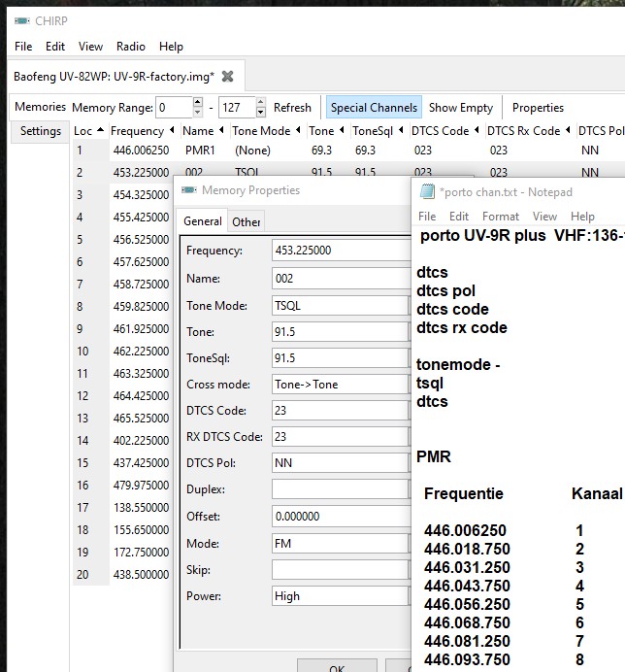Click the ToneSql column header arrow

tap(401, 130)
